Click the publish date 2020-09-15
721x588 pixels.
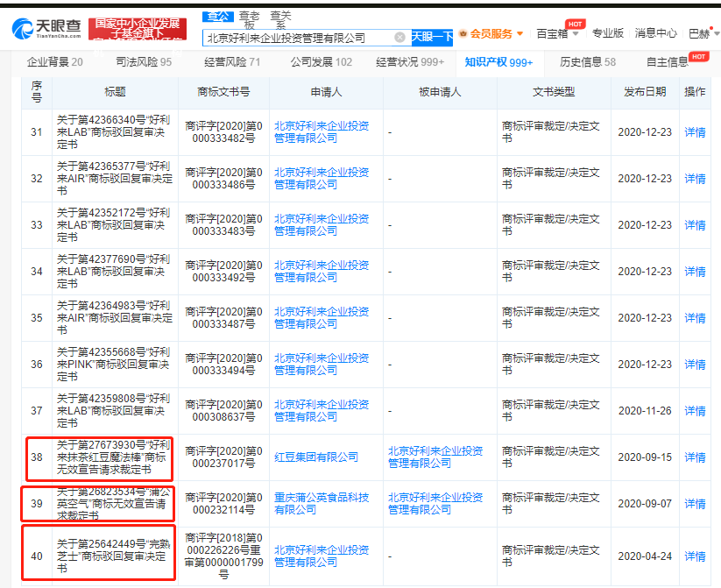tap(645, 457)
